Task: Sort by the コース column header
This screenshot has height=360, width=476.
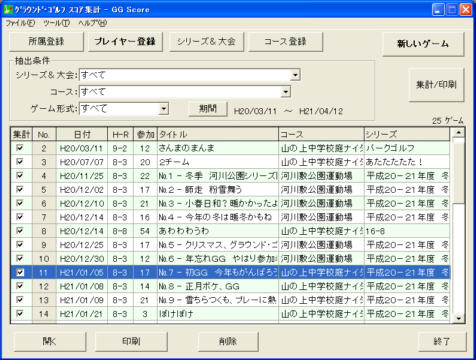Action: 321,134
